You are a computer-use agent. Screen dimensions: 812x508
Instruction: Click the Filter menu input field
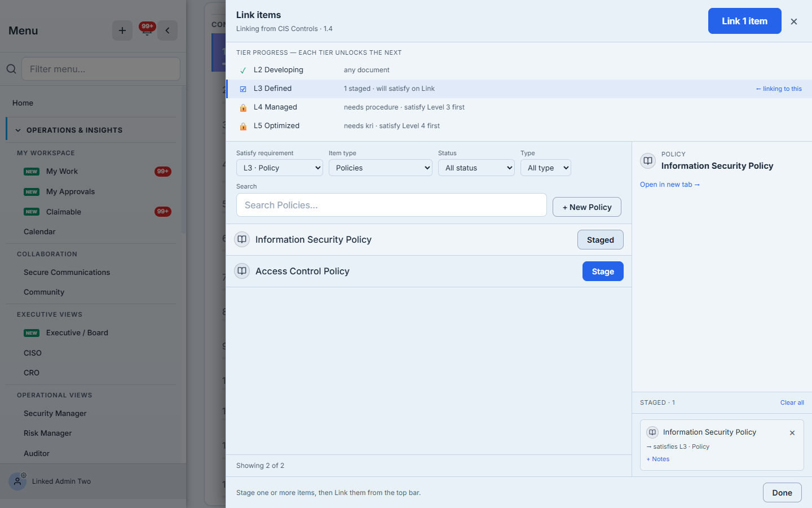tap(101, 69)
